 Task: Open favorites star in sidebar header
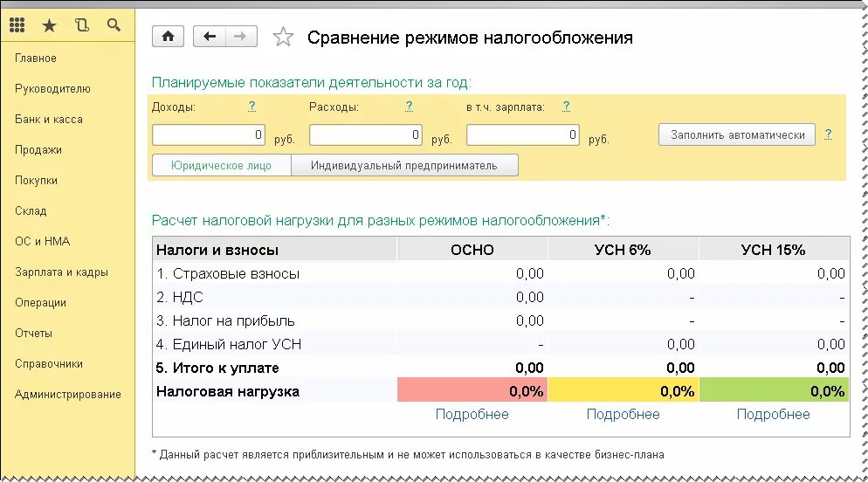tap(49, 25)
